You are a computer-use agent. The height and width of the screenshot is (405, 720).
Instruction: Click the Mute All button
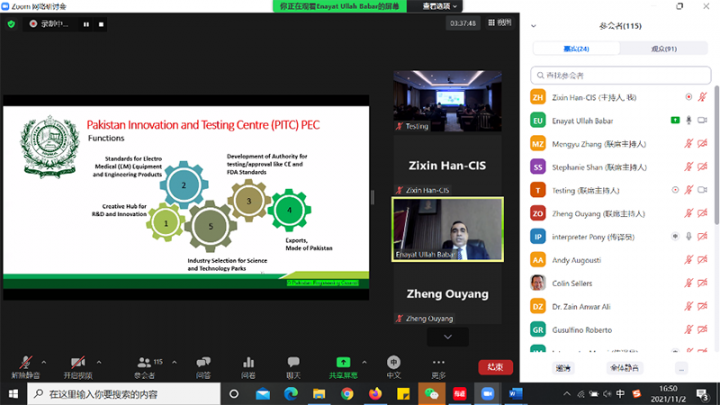click(x=624, y=368)
